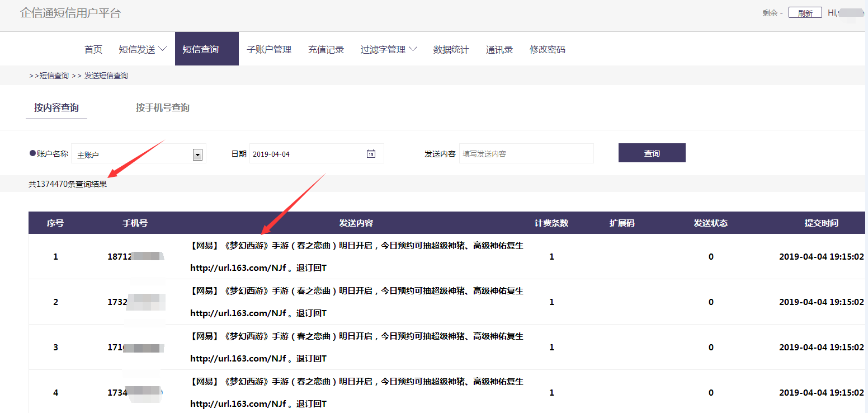Select the 按内容查询 tab

[56, 107]
